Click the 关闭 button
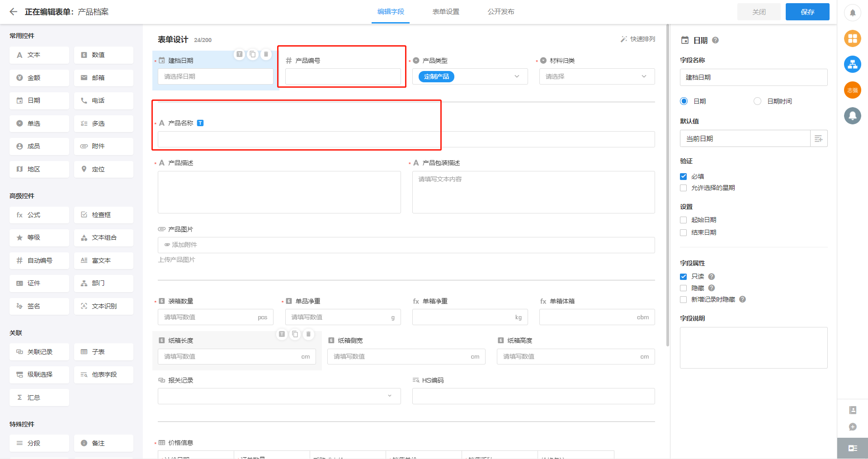Viewport: 868px width, 459px height. pos(759,12)
